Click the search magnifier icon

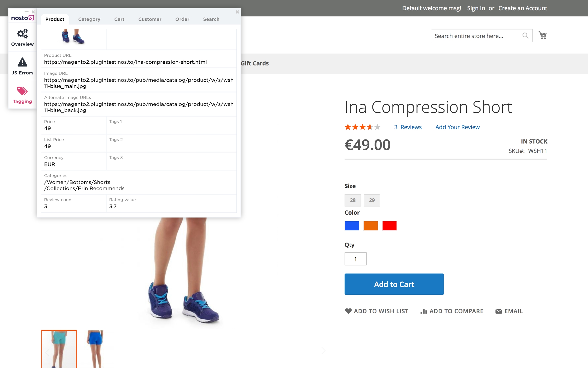coord(525,36)
